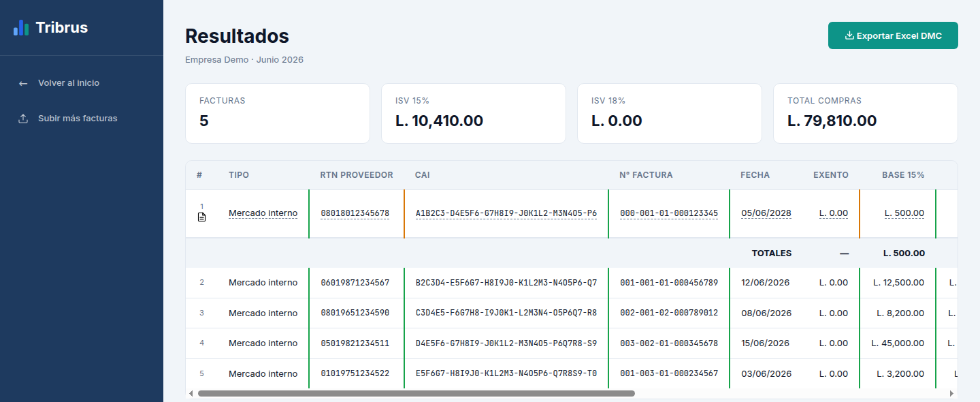The image size is (980, 402).
Task: Click the Tribrus bar chart logo icon
Action: (21, 27)
